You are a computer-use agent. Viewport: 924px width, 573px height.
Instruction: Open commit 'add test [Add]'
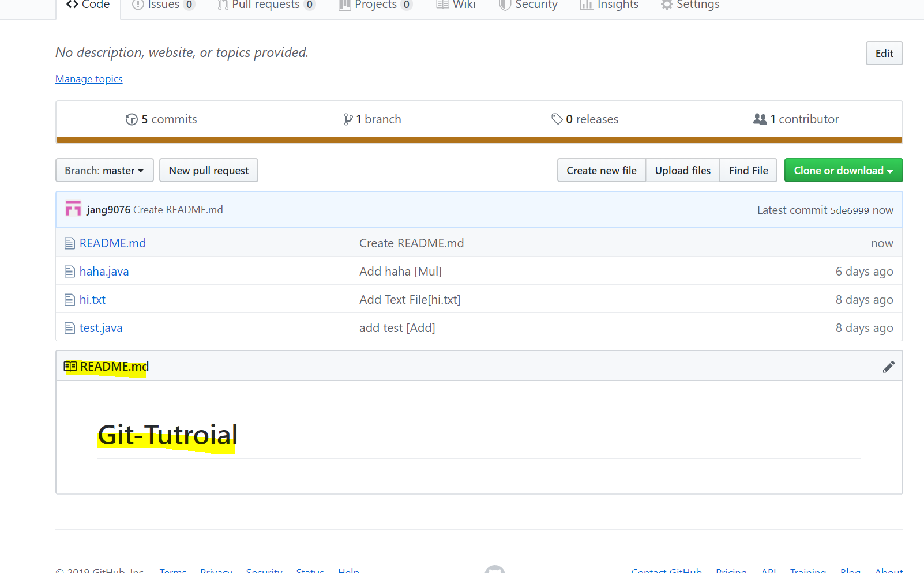point(397,328)
